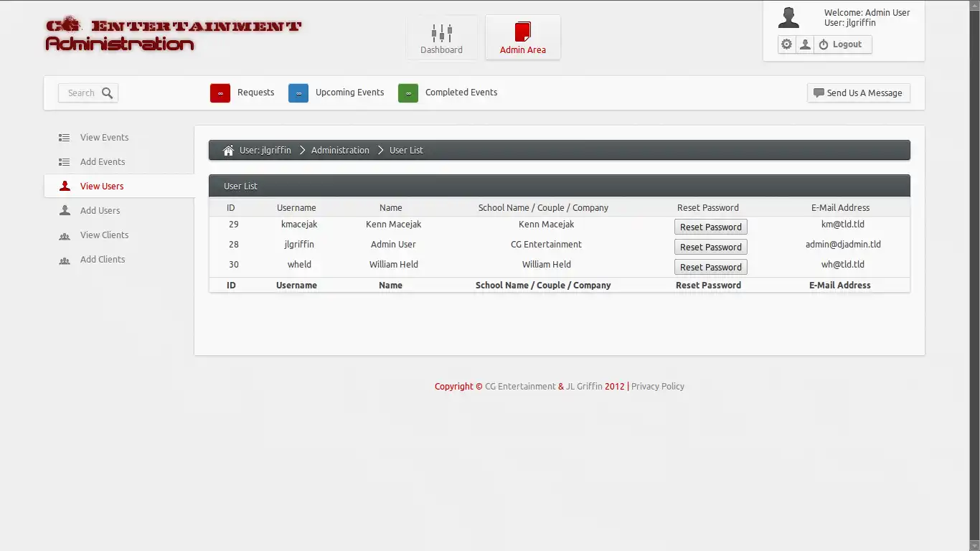Click the page vertical scrollbar

point(974,275)
